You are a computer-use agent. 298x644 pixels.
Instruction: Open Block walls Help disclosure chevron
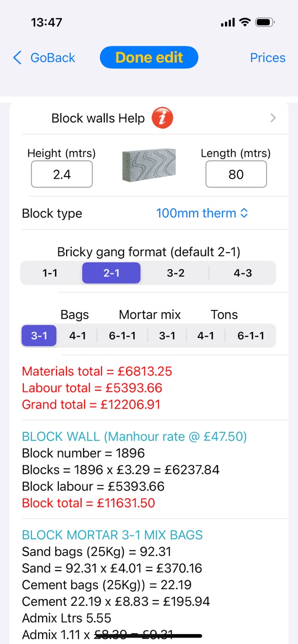tap(273, 118)
